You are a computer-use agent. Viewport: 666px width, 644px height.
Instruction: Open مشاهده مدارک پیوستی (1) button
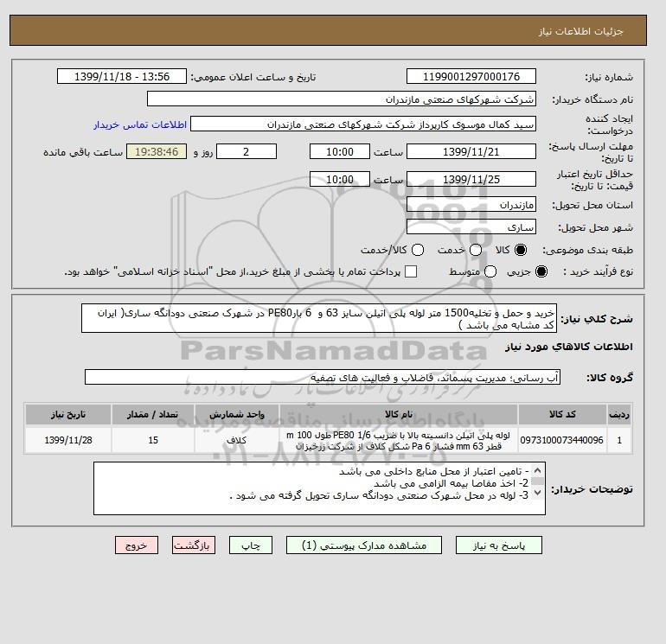click(364, 545)
